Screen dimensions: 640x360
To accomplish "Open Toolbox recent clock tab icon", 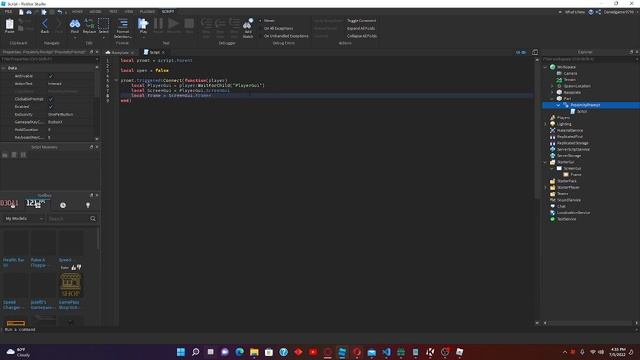I will 63,205.
